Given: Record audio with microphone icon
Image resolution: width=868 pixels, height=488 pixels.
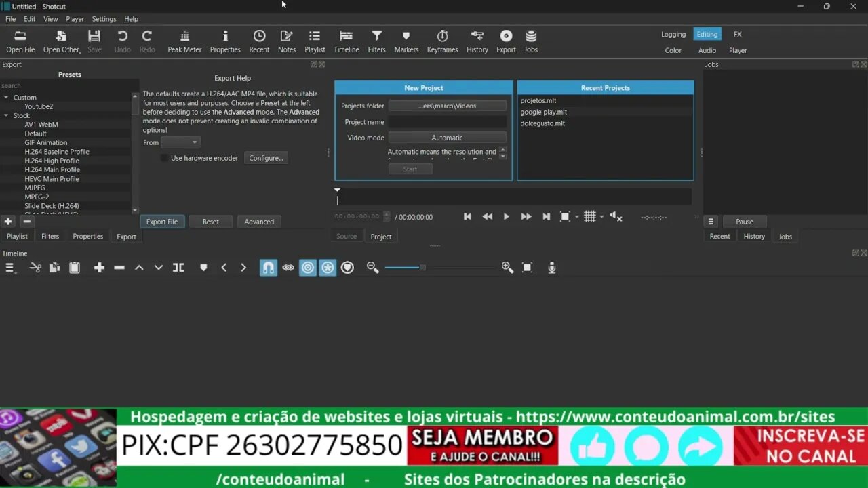Looking at the screenshot, I should tap(552, 268).
